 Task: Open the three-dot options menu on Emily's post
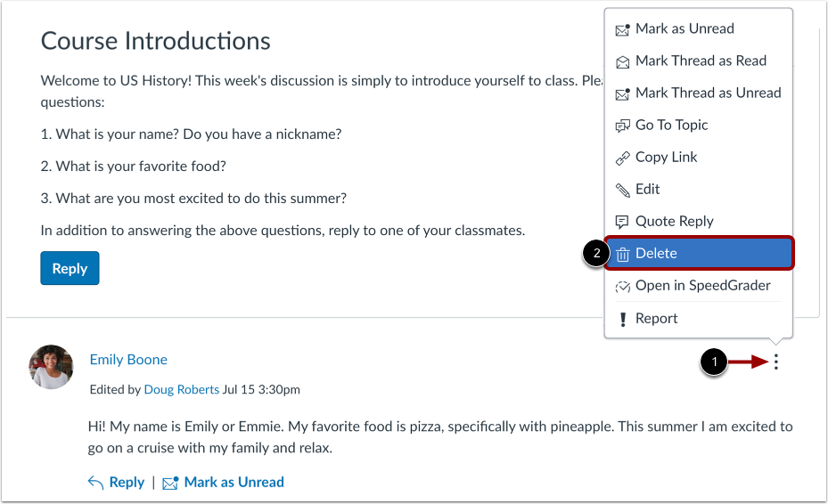[776, 362]
